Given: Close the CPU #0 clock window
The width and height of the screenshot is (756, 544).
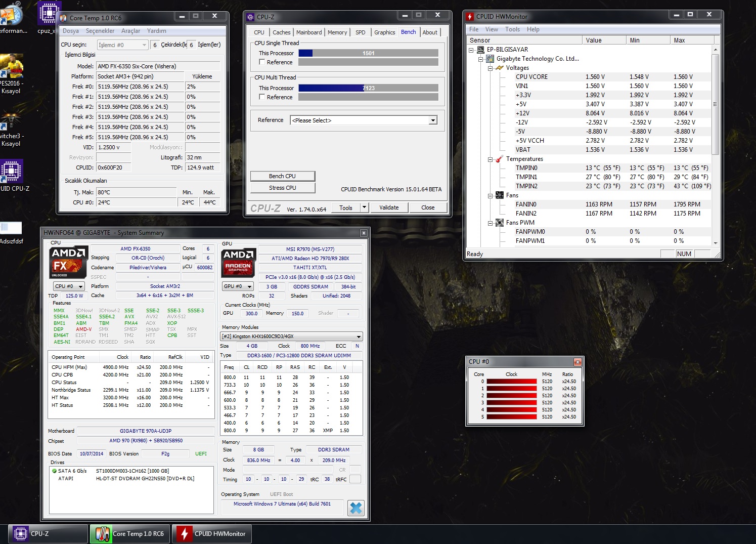Looking at the screenshot, I should [x=577, y=362].
